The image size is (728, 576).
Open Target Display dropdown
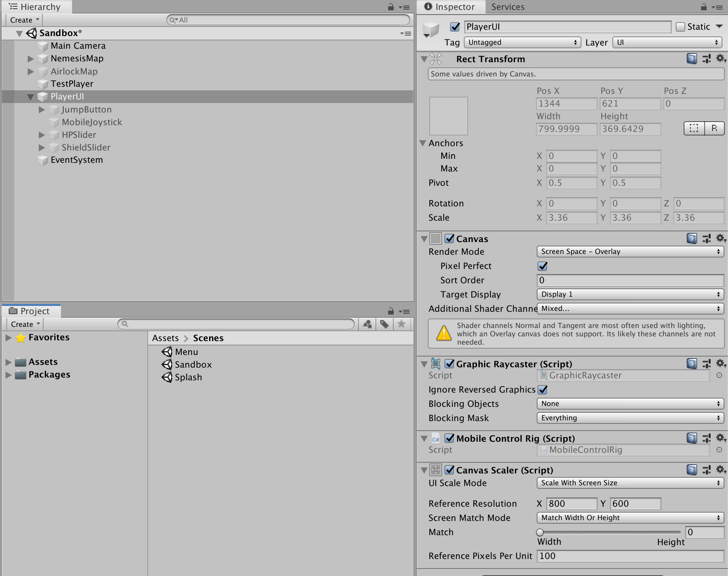click(x=630, y=294)
